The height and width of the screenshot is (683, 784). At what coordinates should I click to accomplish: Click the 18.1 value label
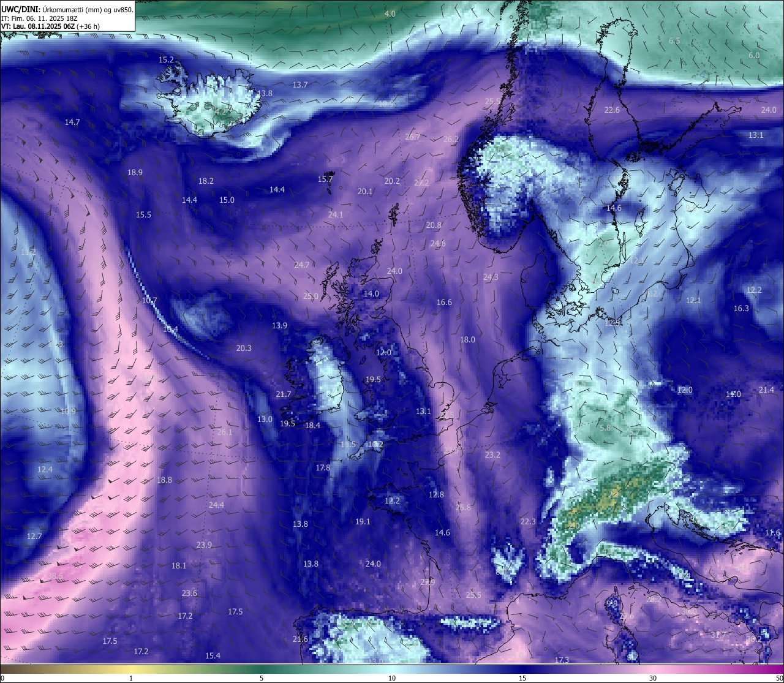pyautogui.click(x=179, y=566)
